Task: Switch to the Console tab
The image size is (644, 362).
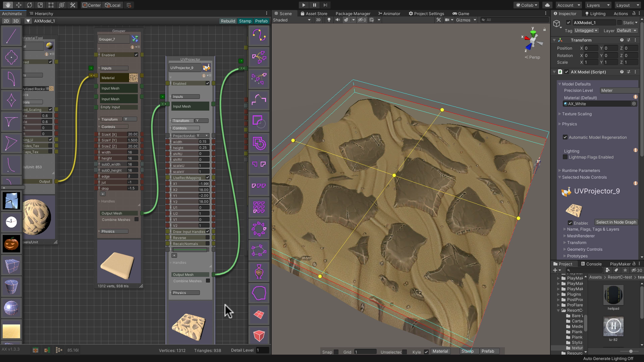Action: click(x=591, y=264)
